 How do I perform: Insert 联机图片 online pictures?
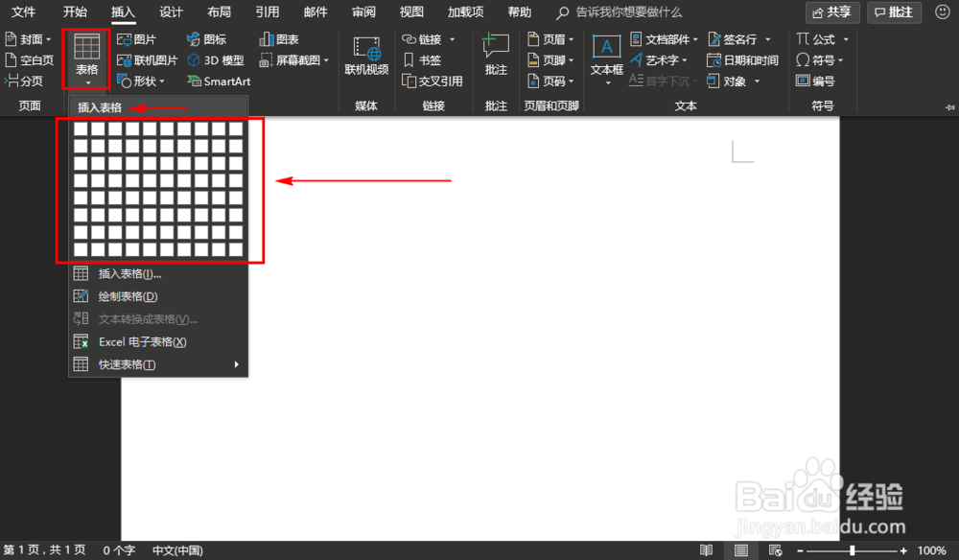(147, 59)
